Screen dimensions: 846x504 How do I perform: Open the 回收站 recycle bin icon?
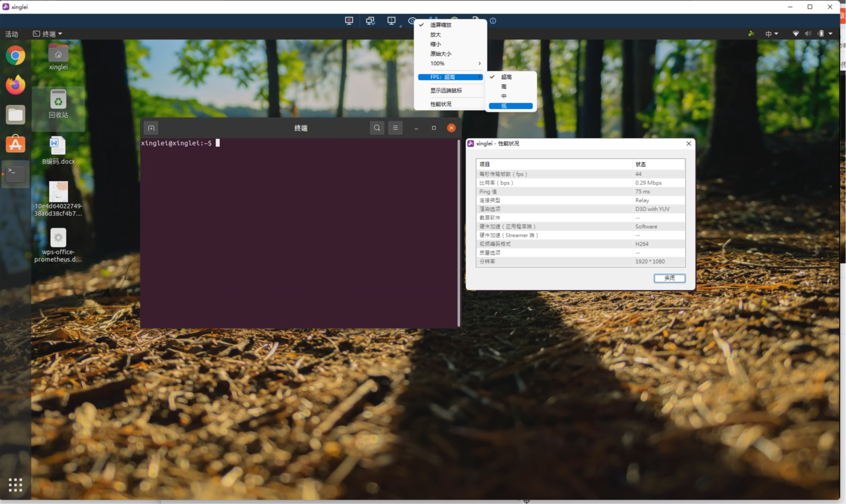tap(58, 104)
